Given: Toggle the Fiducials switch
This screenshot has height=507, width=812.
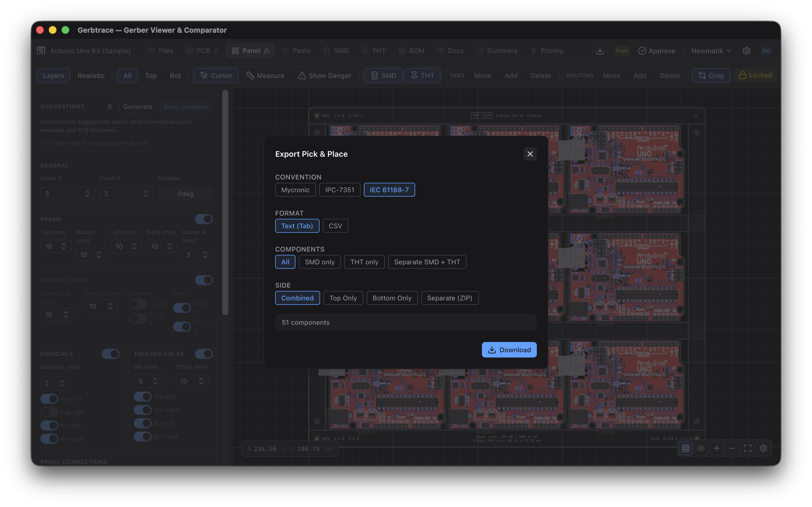Looking at the screenshot, I should (111, 354).
